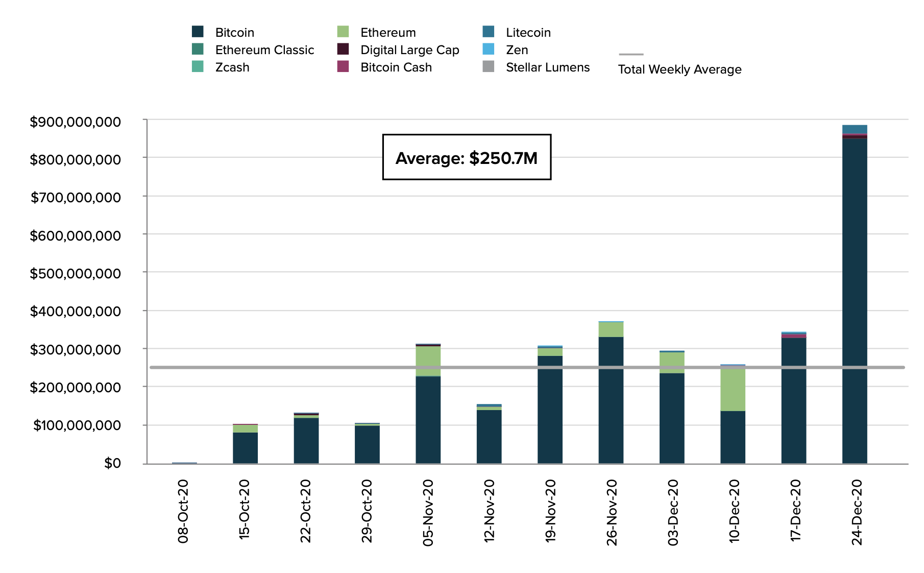Click the Ethereum segment of the 10-Dec-20 bar
924x573 pixels.
733,389
